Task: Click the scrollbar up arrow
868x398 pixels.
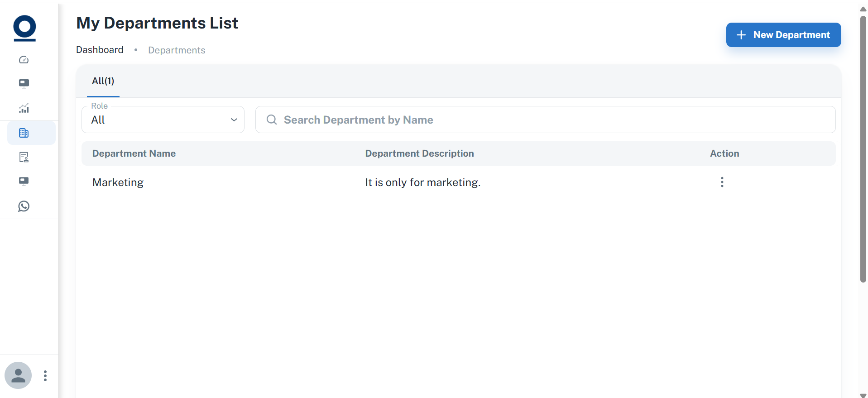Action: click(863, 9)
